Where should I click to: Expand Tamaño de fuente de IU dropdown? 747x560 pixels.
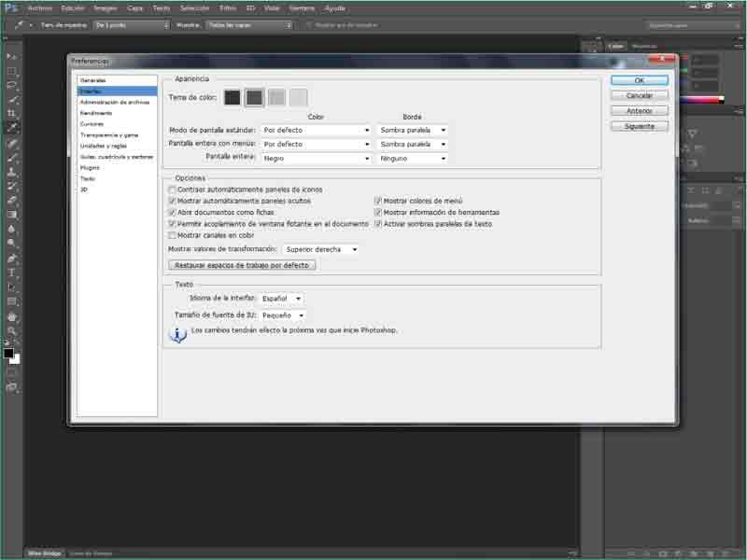pos(283,315)
